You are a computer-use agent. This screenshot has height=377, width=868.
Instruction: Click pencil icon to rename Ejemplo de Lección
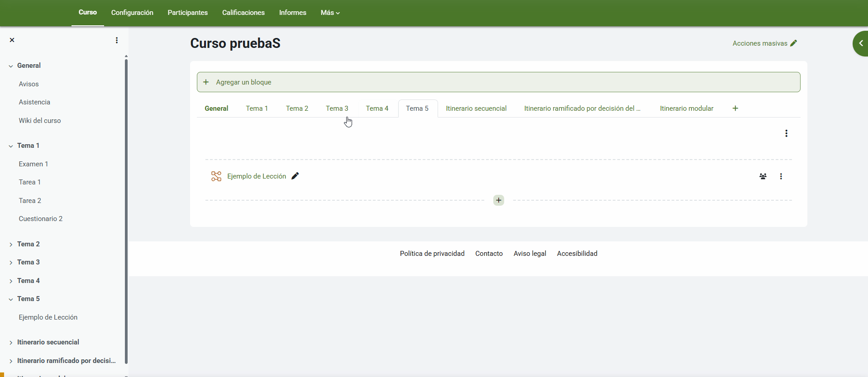tap(295, 176)
